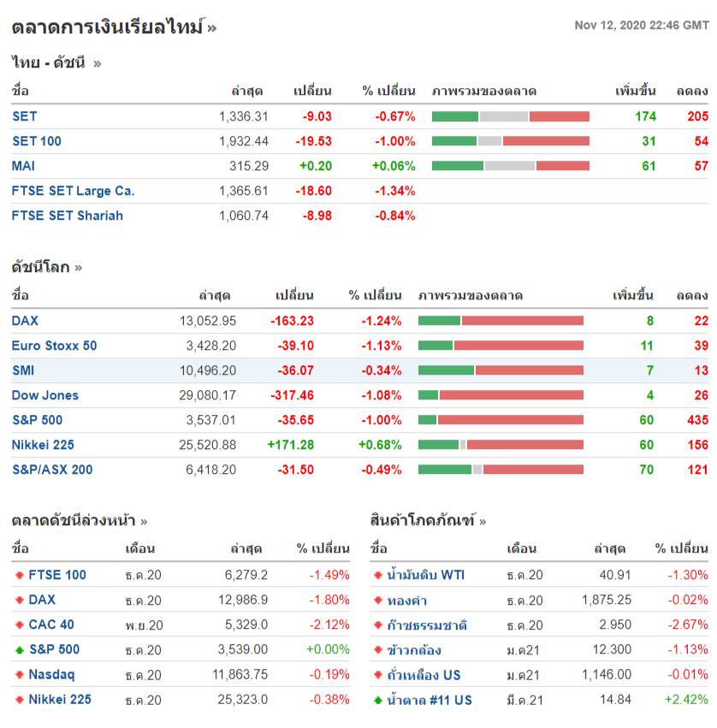Open the Dow Jones index link

(x=45, y=395)
